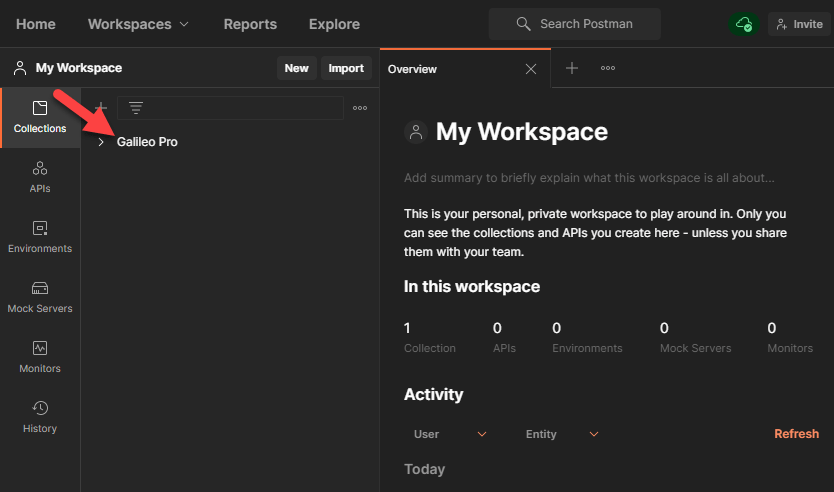Click the My Workspace person icon in sidebar header
This screenshot has width=834, height=492.
pyautogui.click(x=20, y=68)
